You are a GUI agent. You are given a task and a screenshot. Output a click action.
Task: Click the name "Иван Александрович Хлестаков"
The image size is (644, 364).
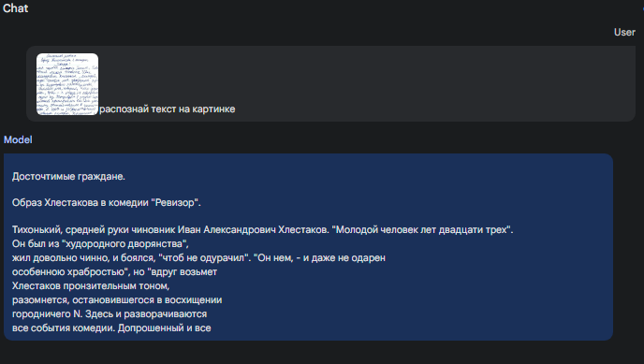[253, 230]
